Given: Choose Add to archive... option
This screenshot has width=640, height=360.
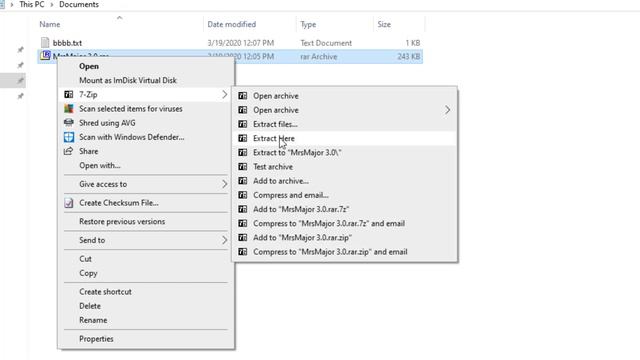Looking at the screenshot, I should tap(281, 181).
